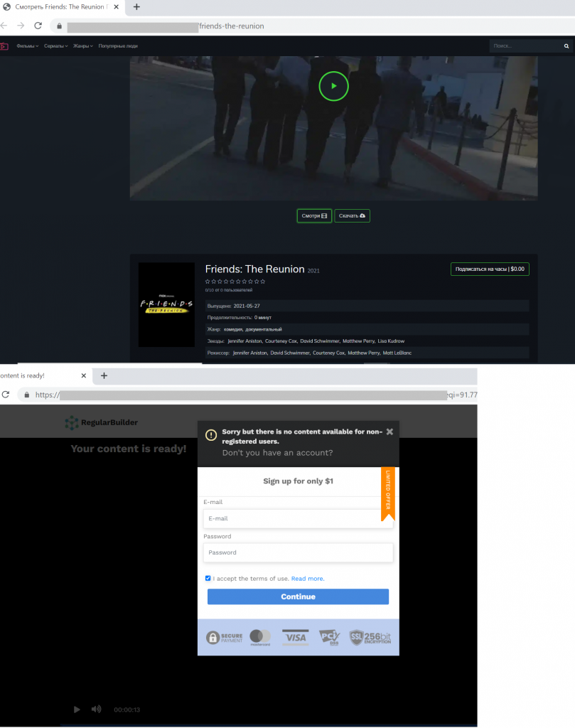Click the Mastercard payment icon
The height and width of the screenshot is (728, 575).
point(259,637)
